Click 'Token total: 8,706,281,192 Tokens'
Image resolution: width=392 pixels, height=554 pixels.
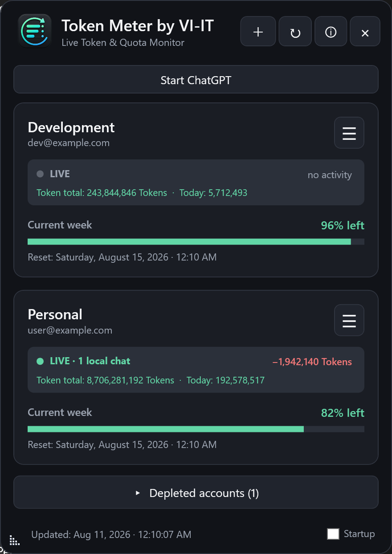[x=106, y=380]
